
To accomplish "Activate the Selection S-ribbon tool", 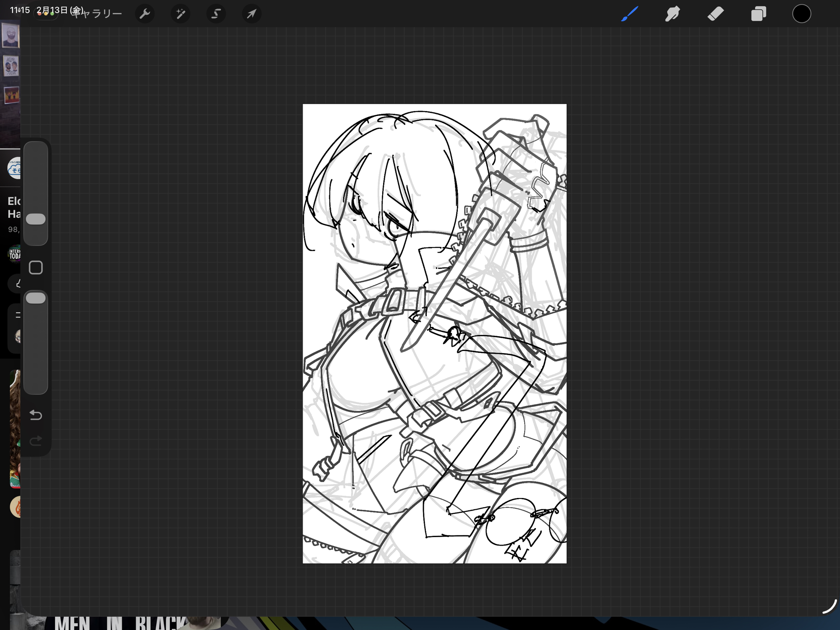I will (x=216, y=14).
